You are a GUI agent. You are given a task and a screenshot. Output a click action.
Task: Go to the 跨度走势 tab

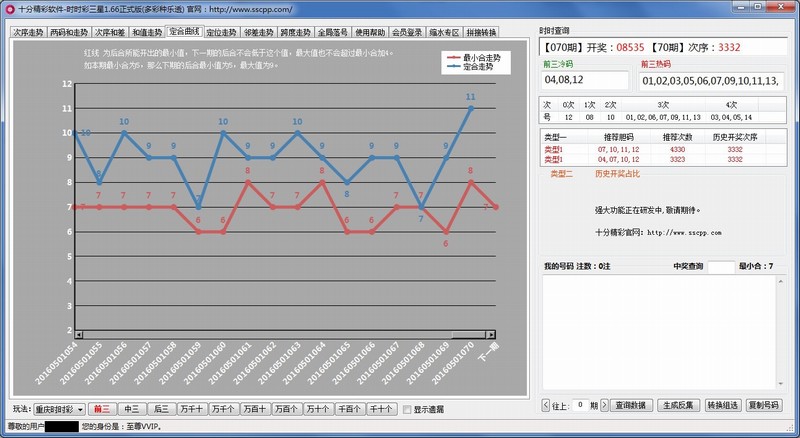coord(296,32)
